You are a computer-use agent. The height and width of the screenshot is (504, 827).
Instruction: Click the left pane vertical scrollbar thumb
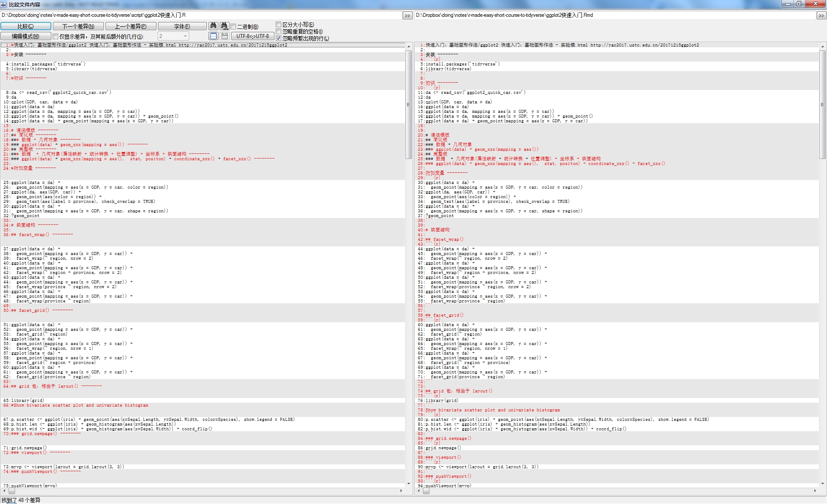coord(408,104)
